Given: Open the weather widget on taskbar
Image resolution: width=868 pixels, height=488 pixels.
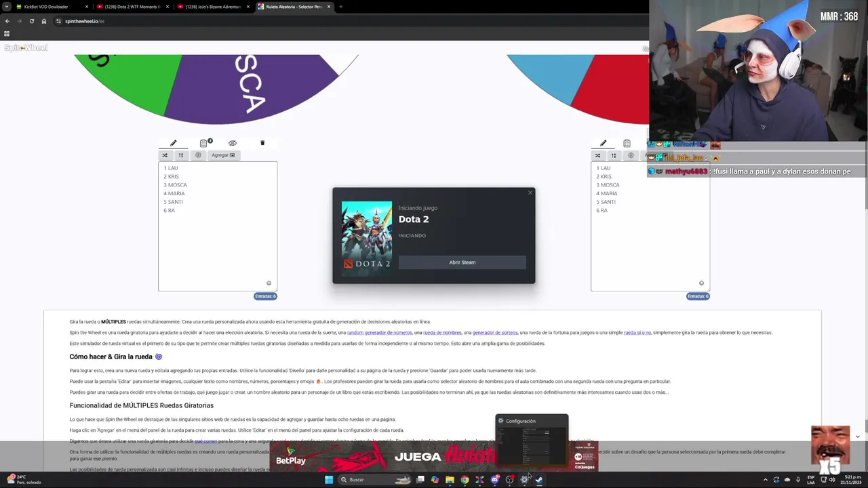Looking at the screenshot, I should pyautogui.click(x=24, y=480).
